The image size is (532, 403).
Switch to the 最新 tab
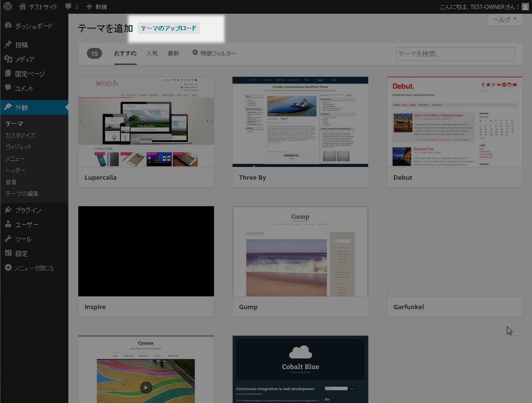(x=173, y=54)
